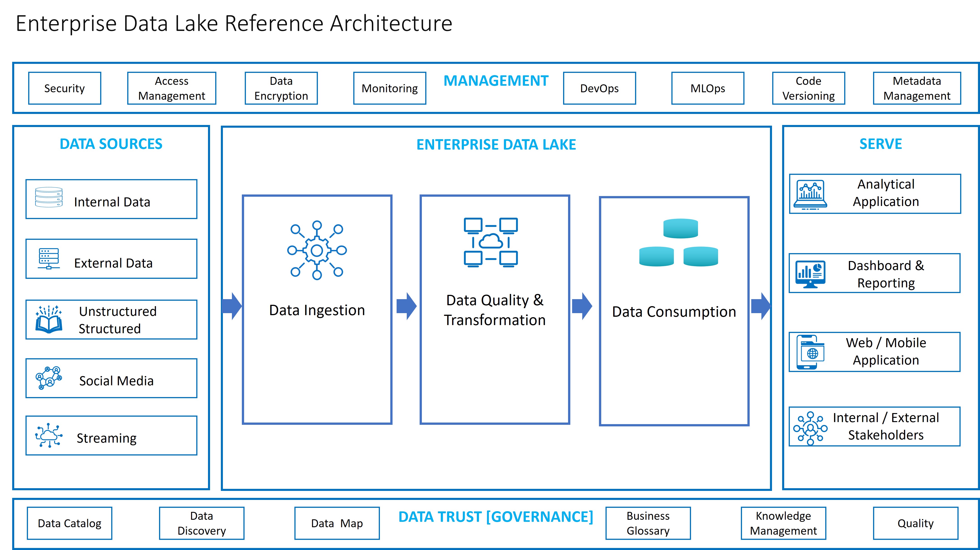This screenshot has height=550, width=980.
Task: Select the Access Management box
Action: pyautogui.click(x=172, y=88)
